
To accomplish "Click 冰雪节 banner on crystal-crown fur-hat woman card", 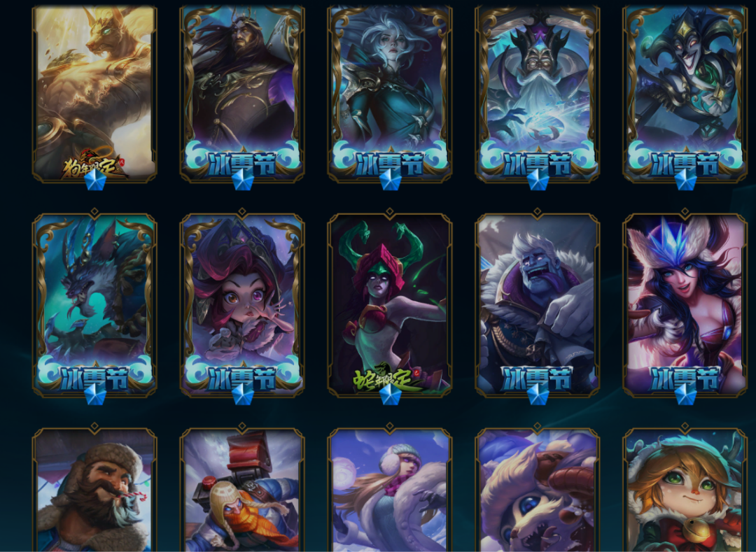I will point(685,378).
